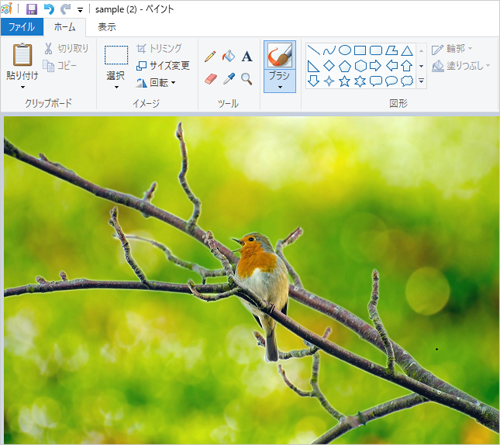Expand the ブラシ dropdown arrow
500x445 pixels.
click(x=280, y=87)
